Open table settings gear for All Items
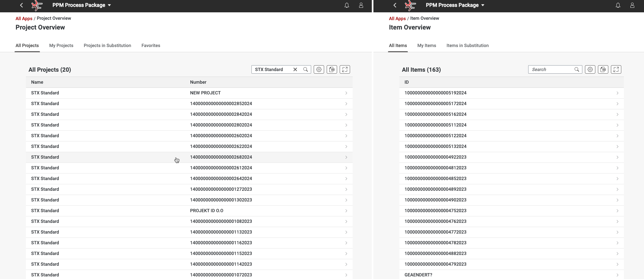This screenshot has width=644, height=279. [x=590, y=69]
